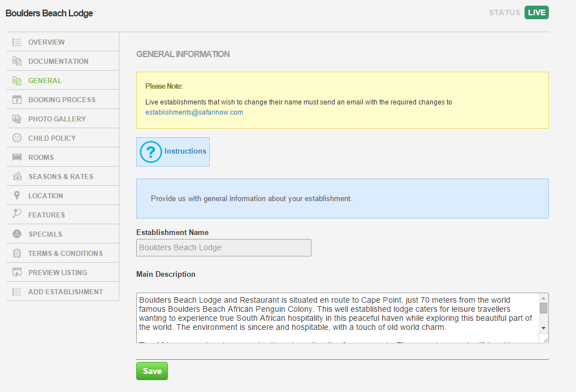Screen dimensions: 576x392
Task: Click the Rooms bed icon
Action: click(16, 157)
